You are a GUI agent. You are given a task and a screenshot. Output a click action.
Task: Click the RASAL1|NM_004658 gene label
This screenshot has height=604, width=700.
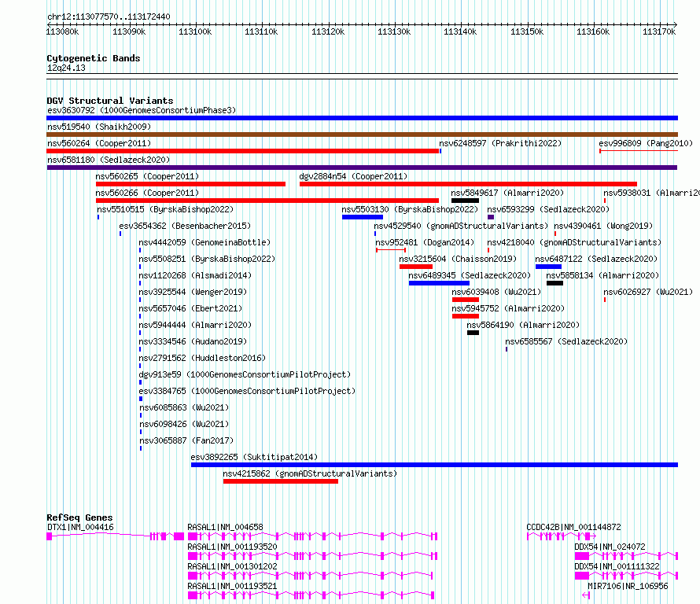[x=226, y=527]
